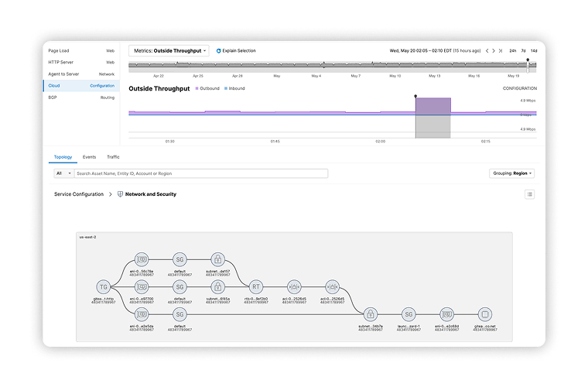Open the All filter dropdown
This screenshot has height=387, width=588.
point(63,173)
